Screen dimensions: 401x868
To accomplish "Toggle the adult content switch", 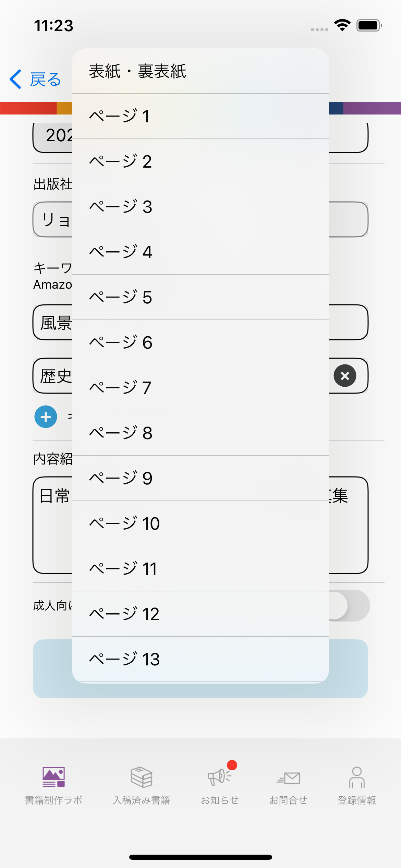I will 349,605.
